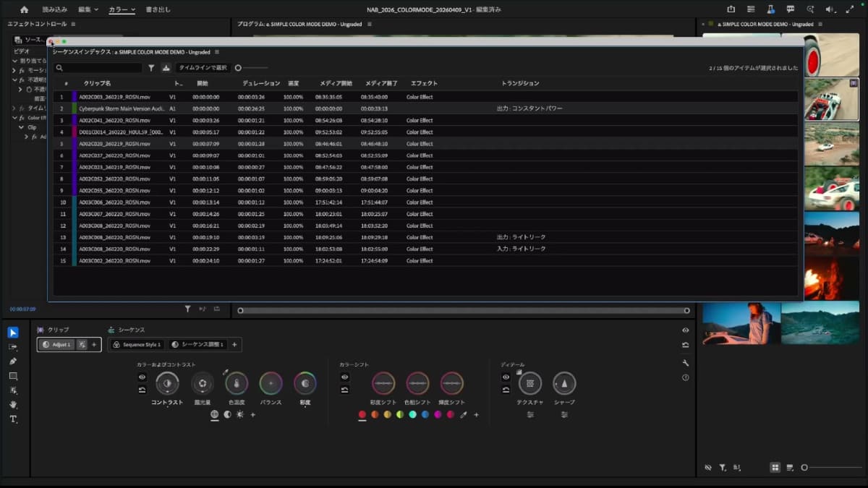Switch to 読み込み tab
The width and height of the screenshot is (868, 488).
(55, 9)
